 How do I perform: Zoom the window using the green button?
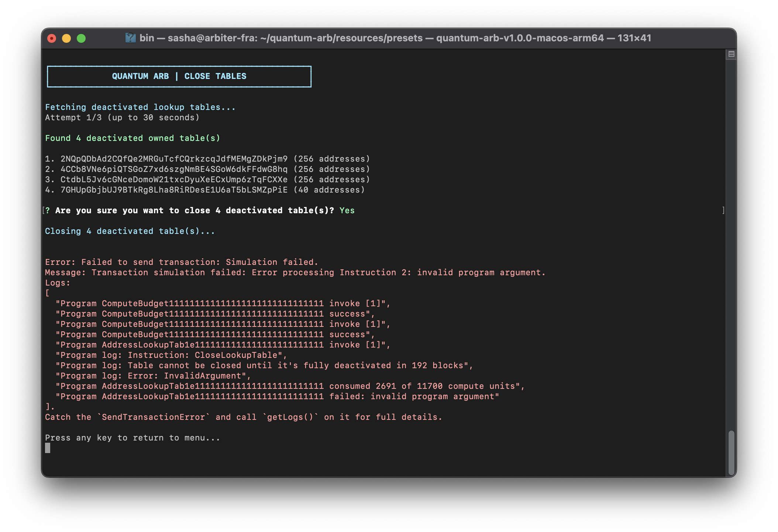tap(81, 38)
